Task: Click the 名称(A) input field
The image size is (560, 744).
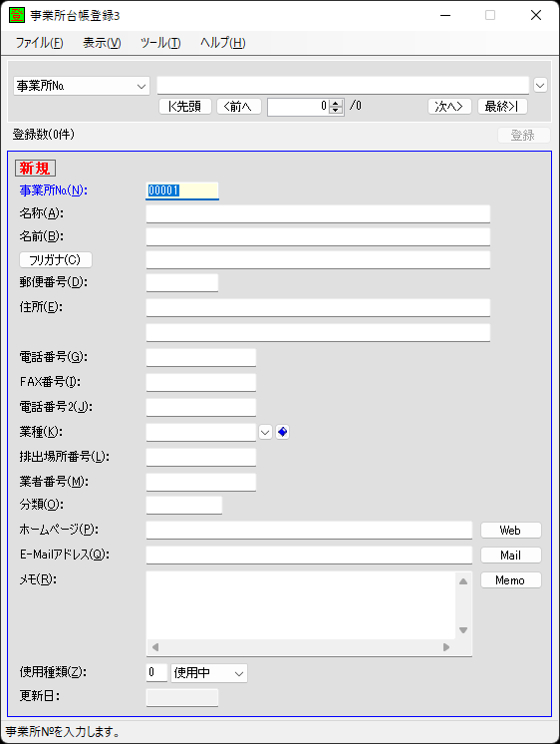Action: click(x=318, y=214)
